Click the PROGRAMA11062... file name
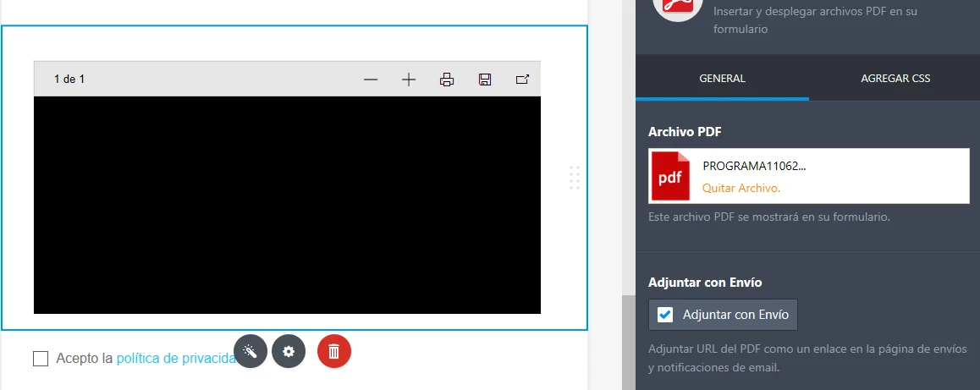Screen dimensions: 980x390 (x=754, y=167)
